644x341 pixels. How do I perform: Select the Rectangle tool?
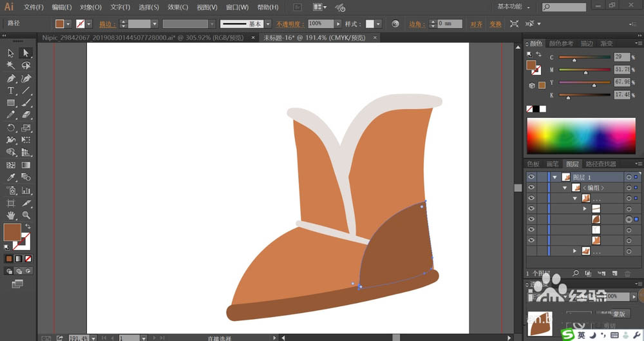pos(11,102)
